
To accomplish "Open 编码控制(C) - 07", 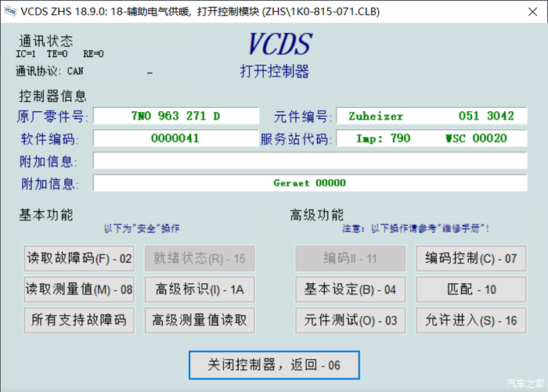I will [470, 258].
